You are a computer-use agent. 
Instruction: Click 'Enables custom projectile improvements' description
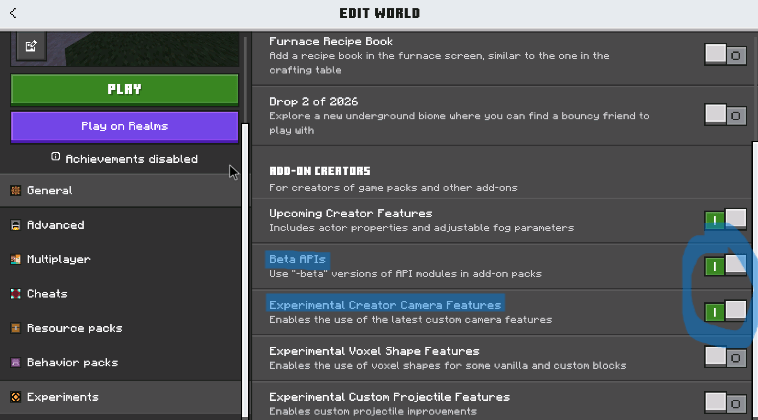tap(373, 411)
